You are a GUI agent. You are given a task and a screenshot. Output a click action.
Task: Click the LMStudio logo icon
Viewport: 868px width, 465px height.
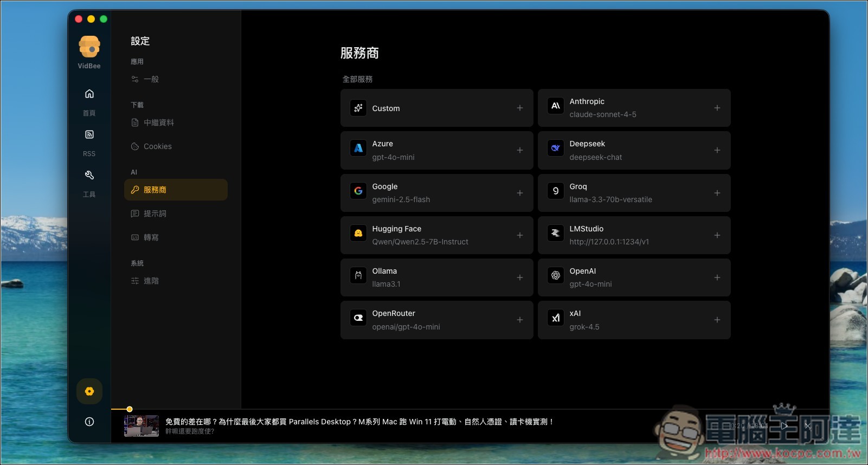(x=556, y=233)
